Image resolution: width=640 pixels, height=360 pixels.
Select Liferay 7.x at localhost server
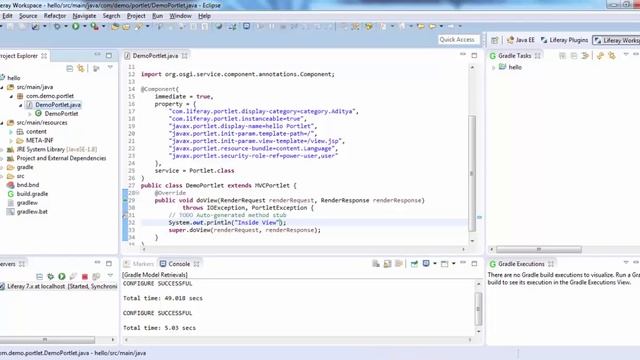click(58, 287)
